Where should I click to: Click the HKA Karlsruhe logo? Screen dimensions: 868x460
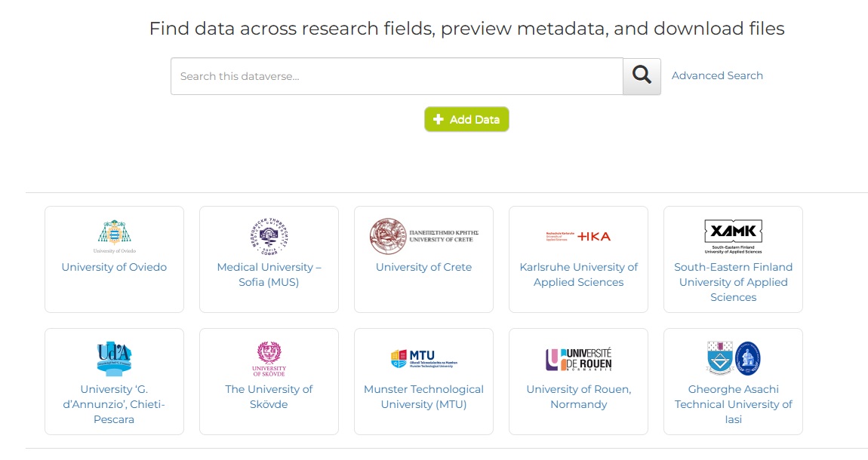(x=578, y=236)
